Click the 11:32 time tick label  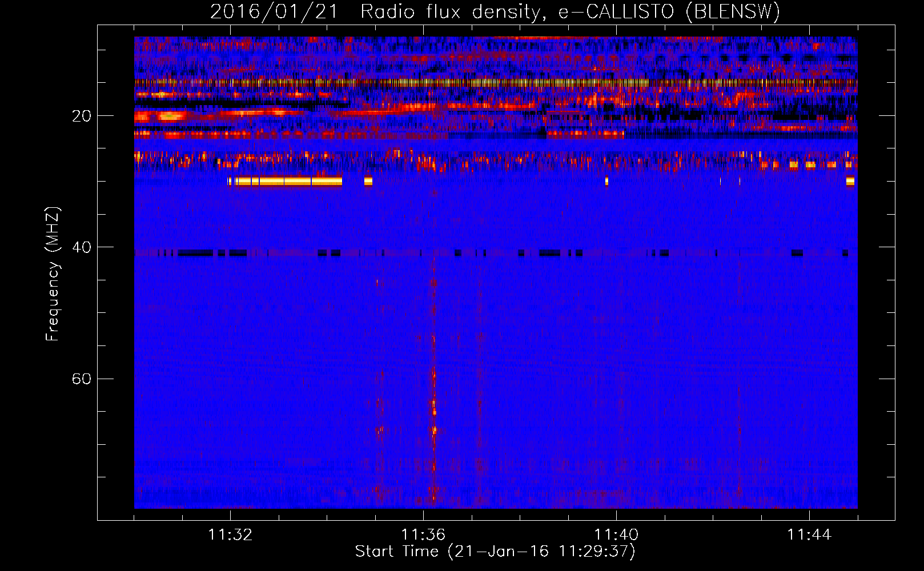click(x=230, y=535)
